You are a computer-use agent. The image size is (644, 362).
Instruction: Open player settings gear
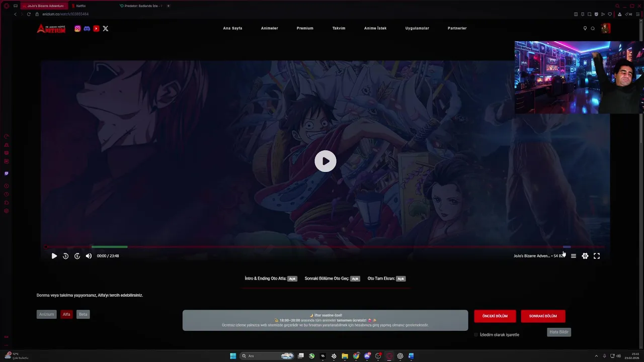(x=585, y=256)
